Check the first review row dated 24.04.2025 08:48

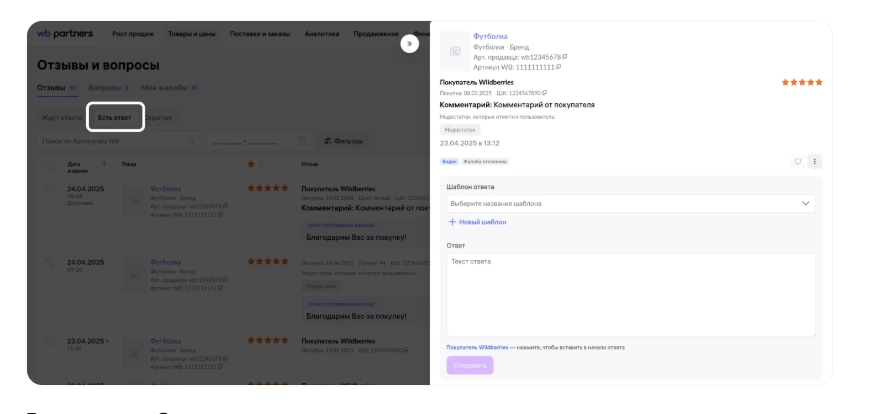(x=49, y=188)
